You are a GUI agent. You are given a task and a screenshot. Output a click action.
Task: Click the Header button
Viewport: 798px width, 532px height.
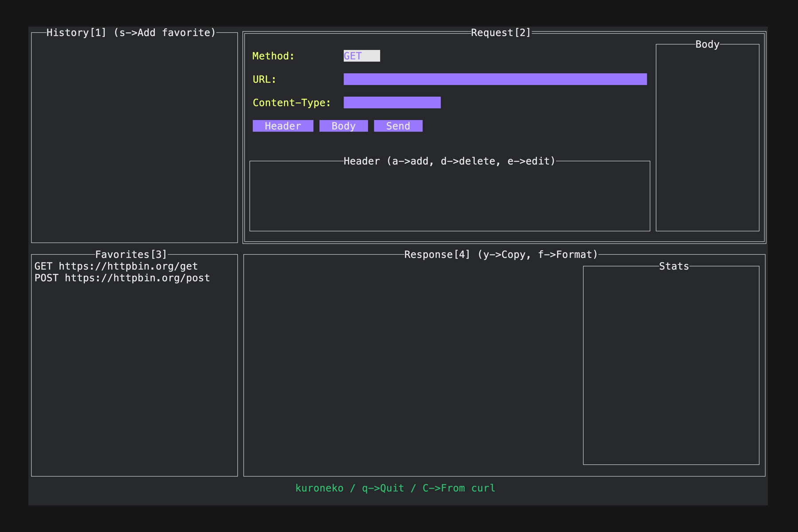283,126
